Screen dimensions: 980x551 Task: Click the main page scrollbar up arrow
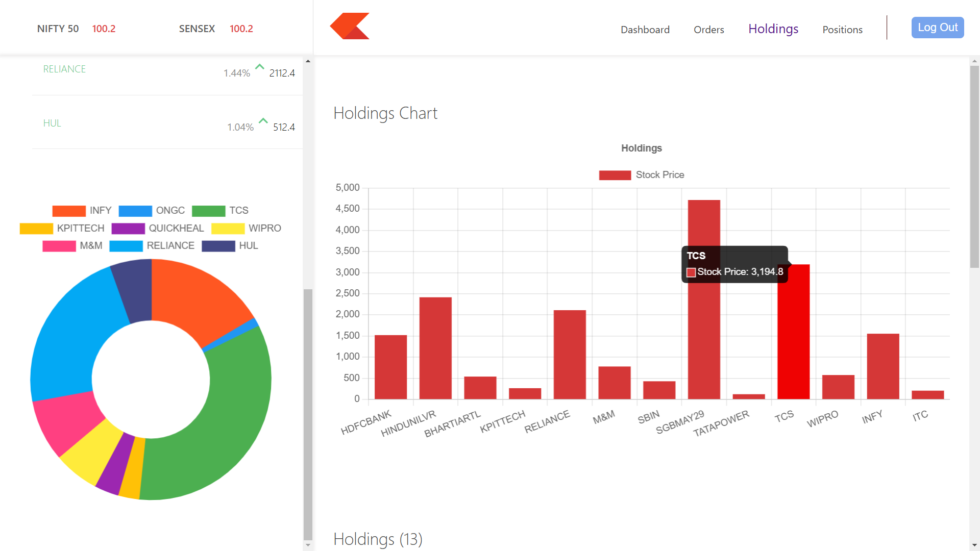[x=974, y=61]
